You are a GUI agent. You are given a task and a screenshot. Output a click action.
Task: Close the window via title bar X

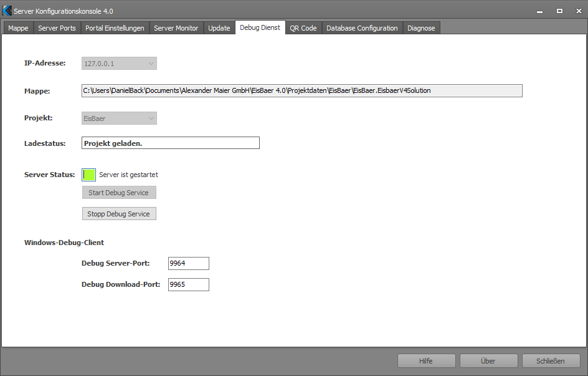click(579, 11)
